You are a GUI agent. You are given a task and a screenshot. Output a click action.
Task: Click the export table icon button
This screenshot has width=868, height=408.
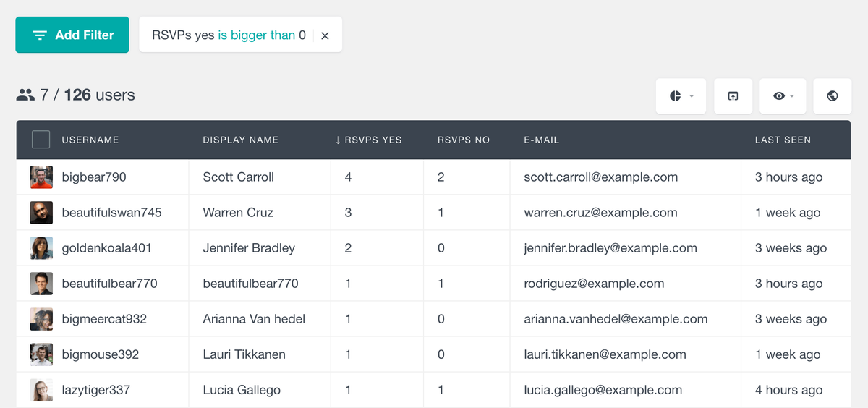coord(733,96)
